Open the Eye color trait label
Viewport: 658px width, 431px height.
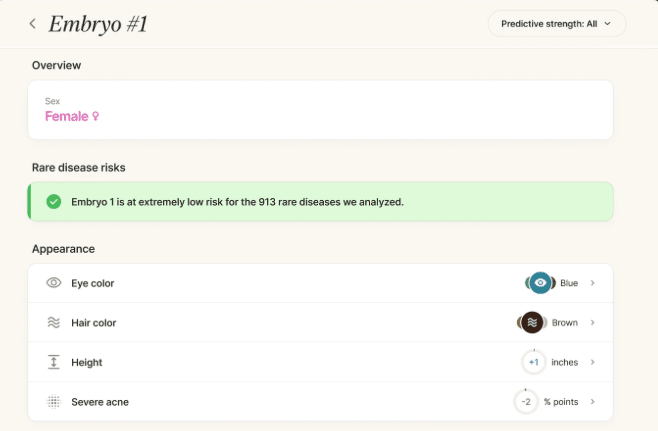pyautogui.click(x=93, y=283)
